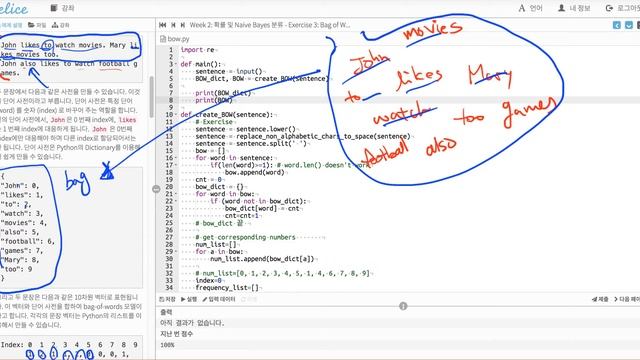Fold the for loop at line 21
The image size is (640, 360).
(x=176, y=194)
